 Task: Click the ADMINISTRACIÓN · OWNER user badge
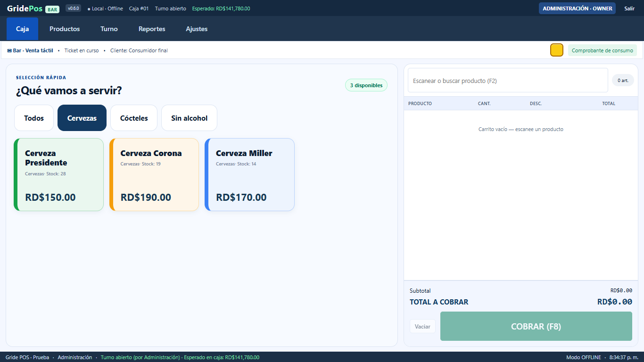[x=577, y=8]
